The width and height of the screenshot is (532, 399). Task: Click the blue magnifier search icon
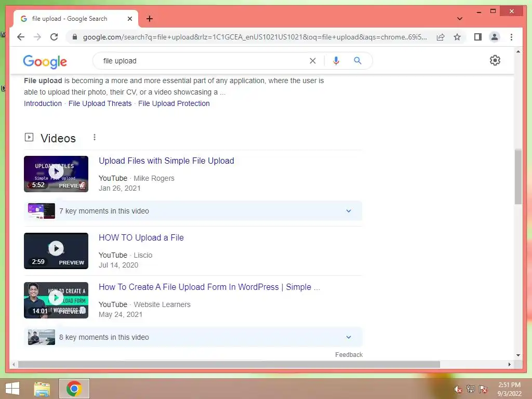pos(357,61)
